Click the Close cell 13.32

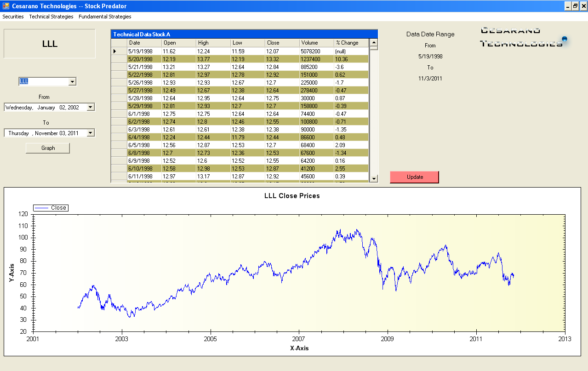(x=282, y=59)
